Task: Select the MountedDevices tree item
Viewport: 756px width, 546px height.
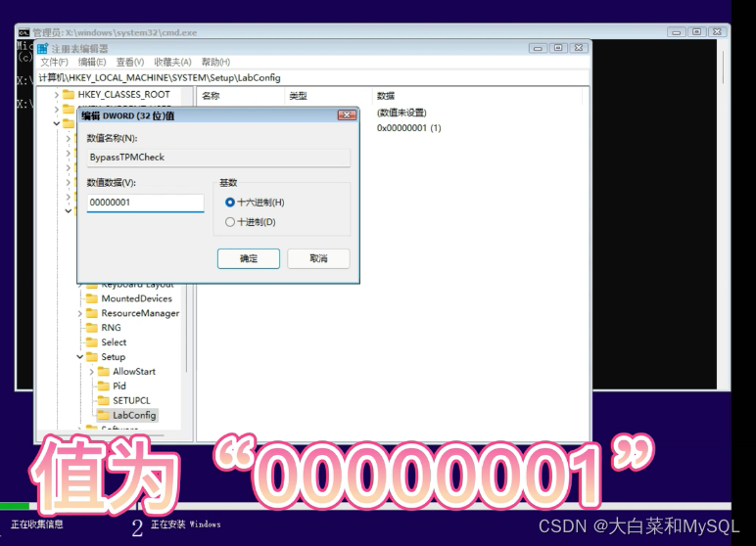Action: click(x=136, y=298)
